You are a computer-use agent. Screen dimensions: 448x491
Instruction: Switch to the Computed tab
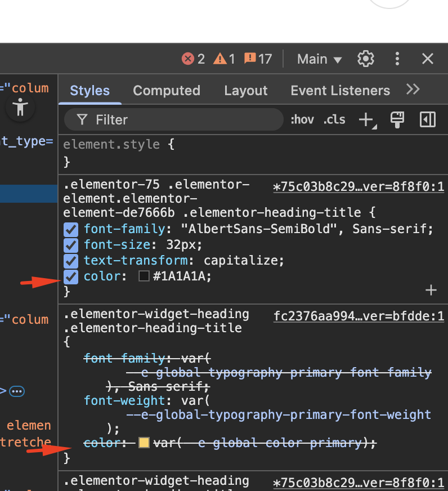tap(167, 91)
